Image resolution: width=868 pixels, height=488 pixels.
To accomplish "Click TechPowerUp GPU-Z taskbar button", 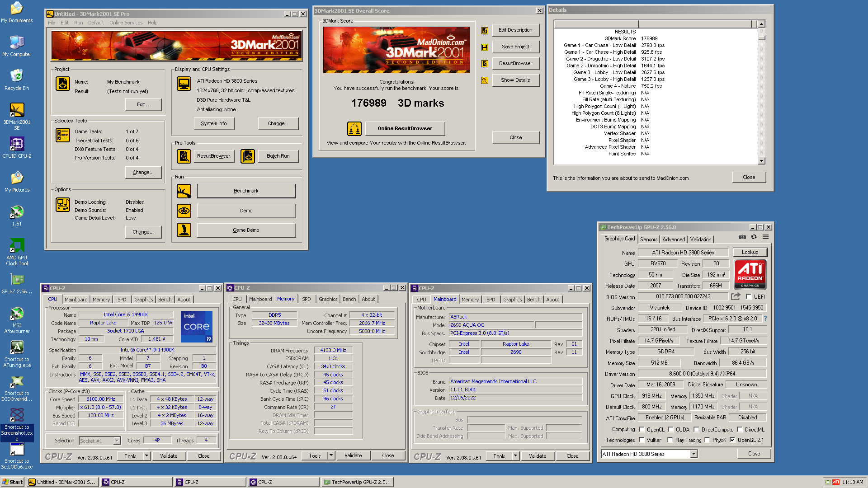I will click(358, 482).
